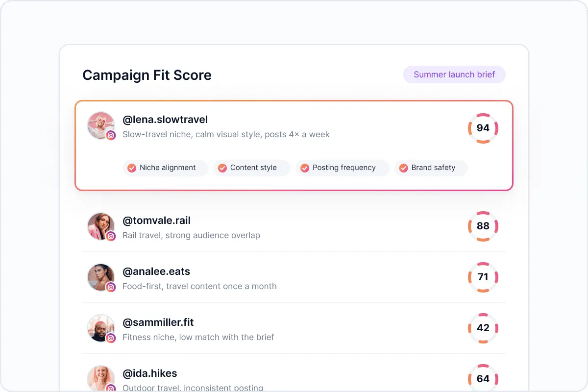Open @analee.eats username

156,271
